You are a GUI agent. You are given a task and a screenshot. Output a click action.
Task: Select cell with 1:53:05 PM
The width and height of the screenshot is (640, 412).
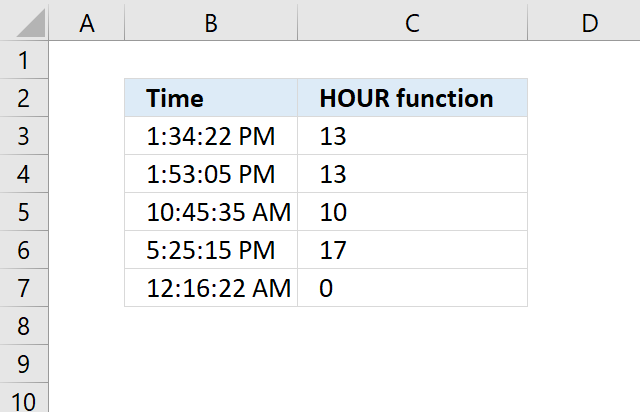[x=211, y=174]
